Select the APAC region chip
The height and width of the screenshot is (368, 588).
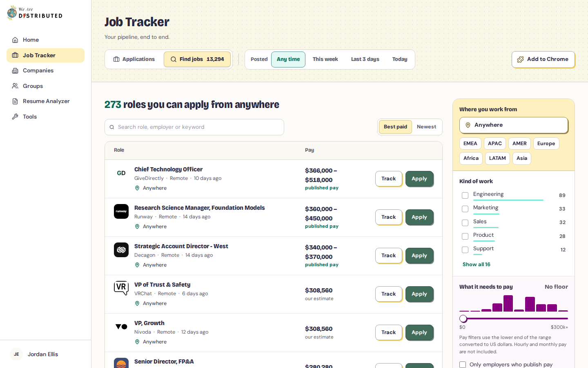coord(495,144)
